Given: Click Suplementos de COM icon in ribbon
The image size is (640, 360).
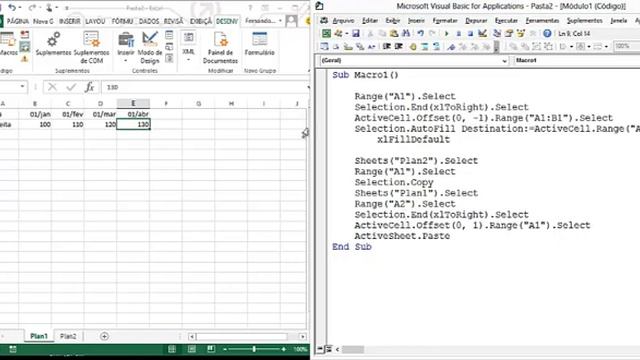Looking at the screenshot, I should [91, 40].
